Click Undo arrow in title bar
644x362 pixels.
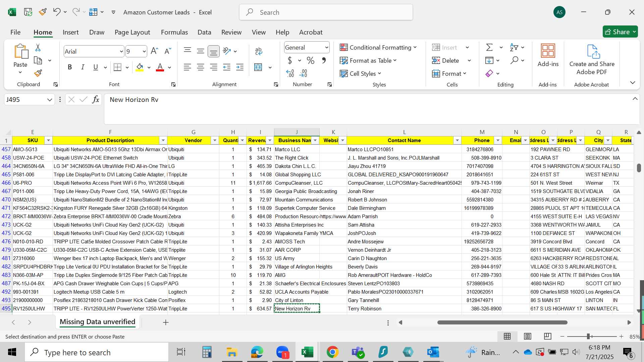pyautogui.click(x=56, y=12)
